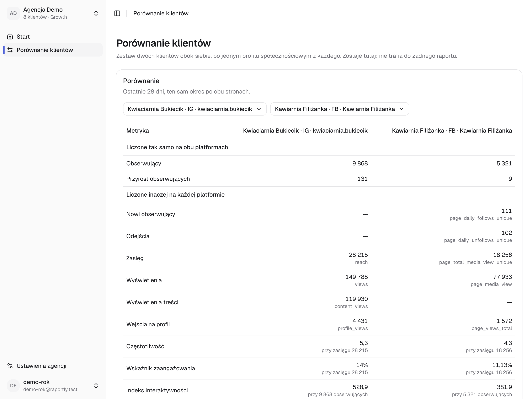Click the Zasięg row label

coord(135,258)
